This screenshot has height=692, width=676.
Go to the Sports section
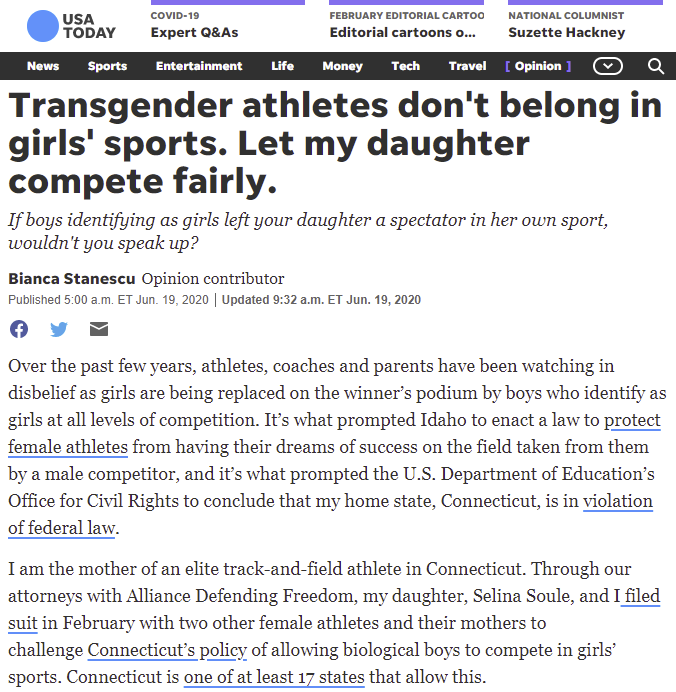(x=107, y=66)
